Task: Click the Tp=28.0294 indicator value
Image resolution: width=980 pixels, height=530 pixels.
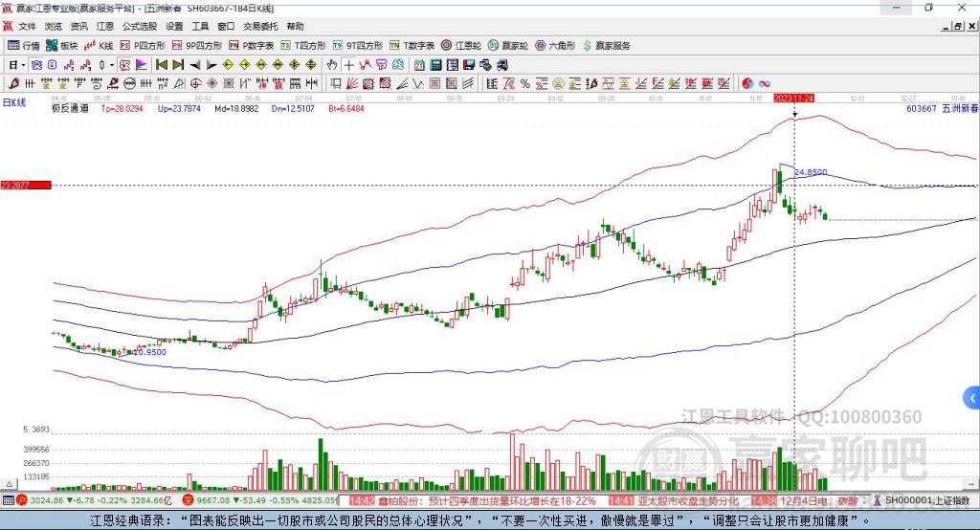Action: 122,109
